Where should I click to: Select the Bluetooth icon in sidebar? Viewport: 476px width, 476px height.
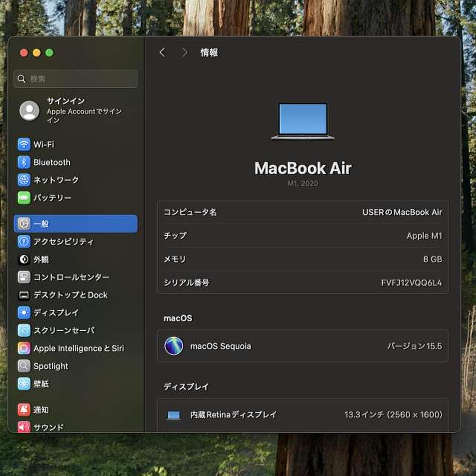[x=24, y=162]
